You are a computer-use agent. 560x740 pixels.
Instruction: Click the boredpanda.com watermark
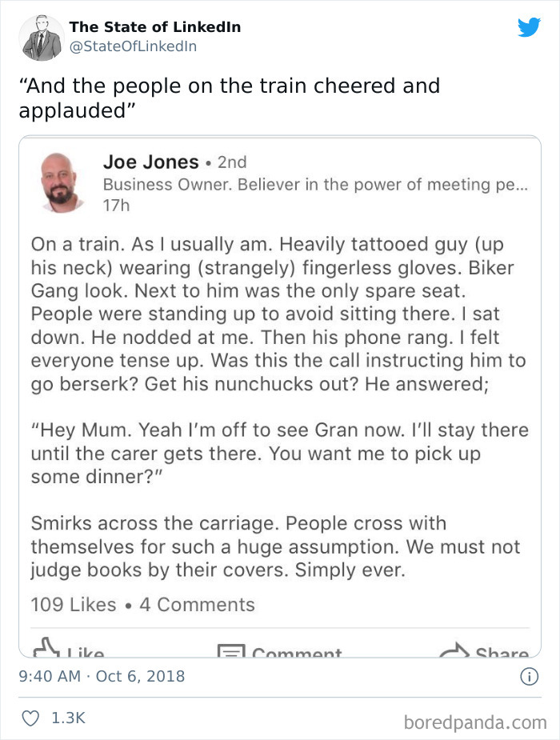click(x=475, y=722)
